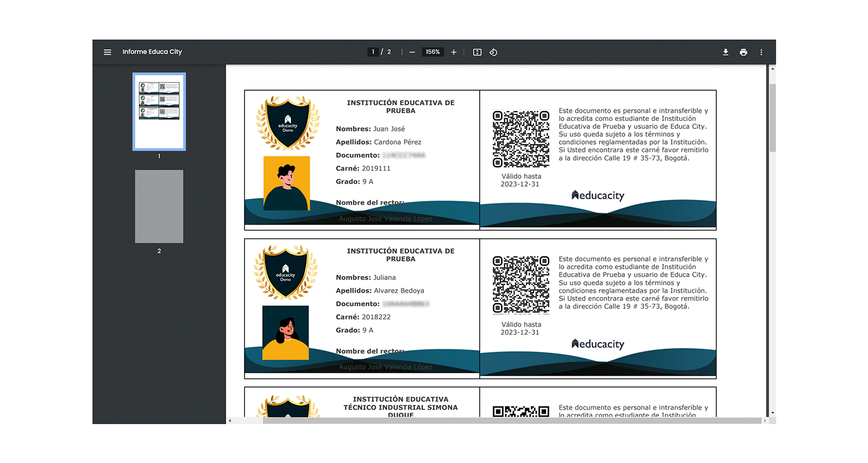Click Juan José's student avatar photo
Image resolution: width=868 pixels, height=463 pixels.
click(x=286, y=183)
